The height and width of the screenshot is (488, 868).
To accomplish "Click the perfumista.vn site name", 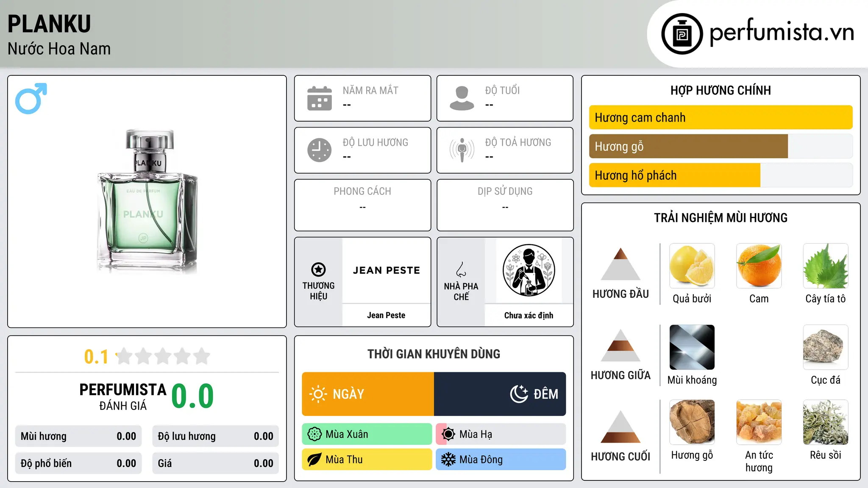I will (782, 32).
